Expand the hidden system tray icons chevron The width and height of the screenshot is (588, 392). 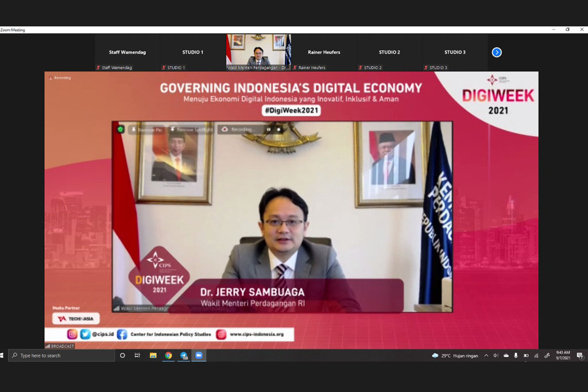point(486,356)
